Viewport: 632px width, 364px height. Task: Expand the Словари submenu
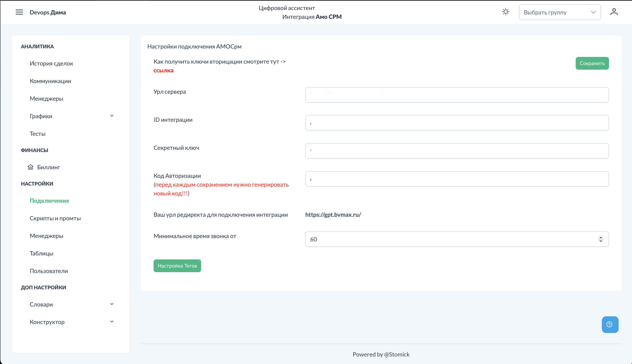coord(112,304)
